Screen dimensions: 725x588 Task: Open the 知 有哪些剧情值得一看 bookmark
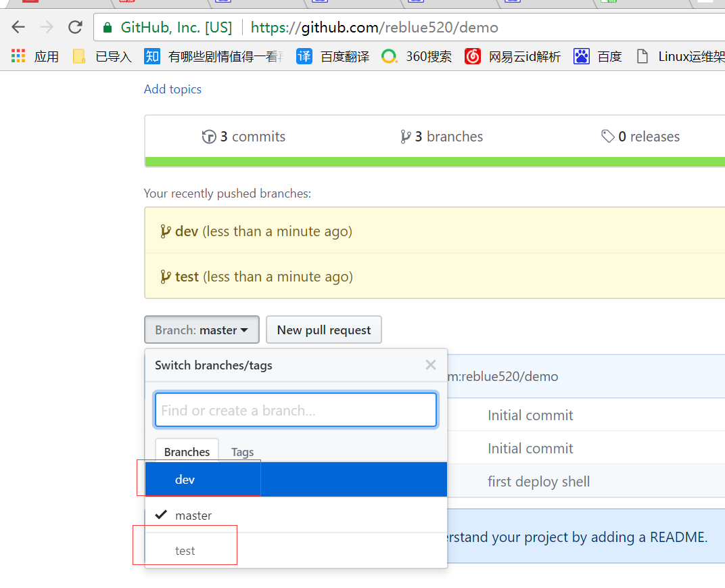pyautogui.click(x=213, y=56)
